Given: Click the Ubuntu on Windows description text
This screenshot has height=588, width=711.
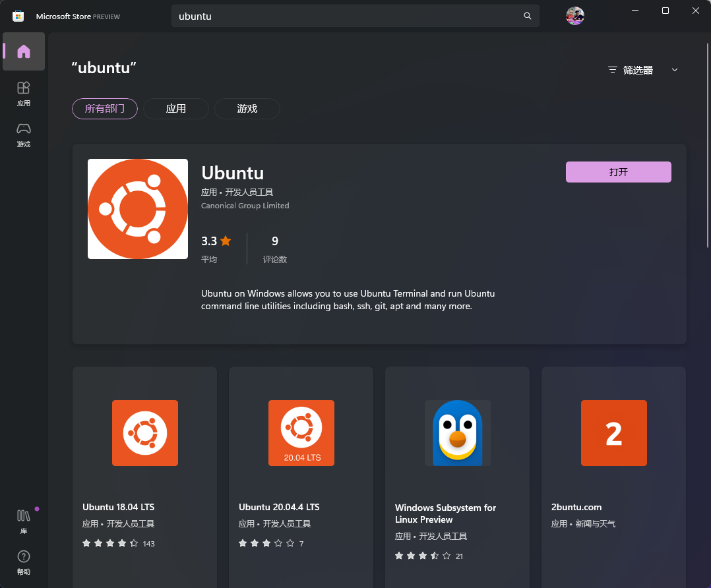Looking at the screenshot, I should pyautogui.click(x=348, y=300).
